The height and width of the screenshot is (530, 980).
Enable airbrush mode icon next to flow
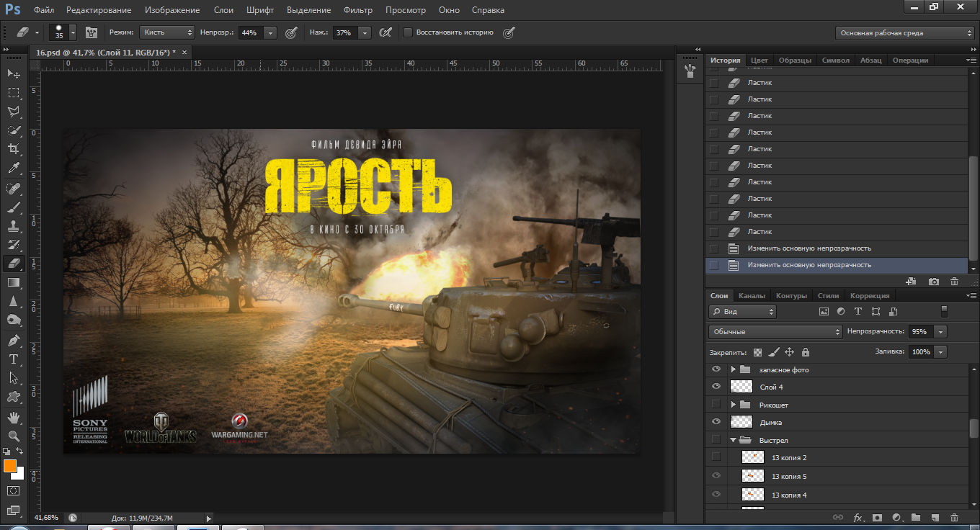pos(386,32)
